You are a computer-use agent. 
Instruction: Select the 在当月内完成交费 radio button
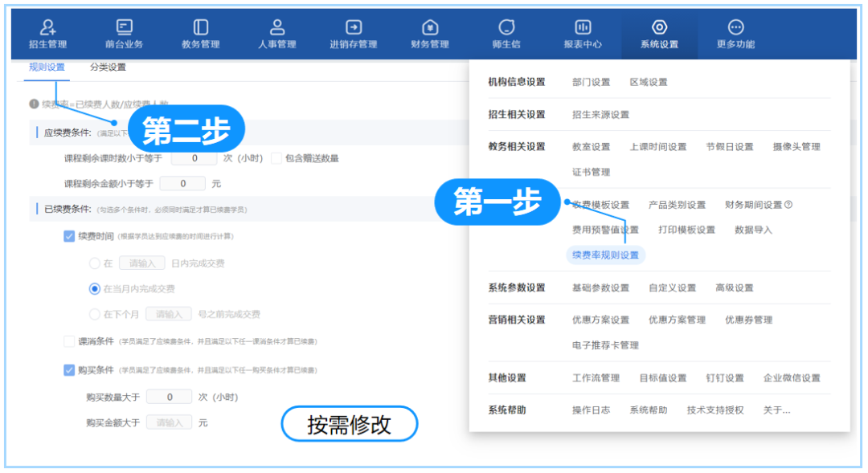[95, 288]
